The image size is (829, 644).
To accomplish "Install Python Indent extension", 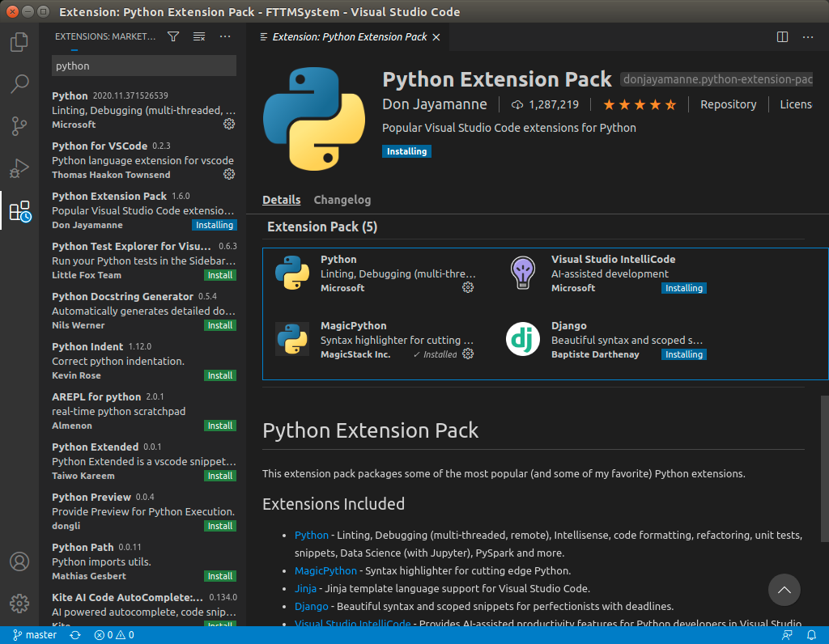I will tap(220, 375).
